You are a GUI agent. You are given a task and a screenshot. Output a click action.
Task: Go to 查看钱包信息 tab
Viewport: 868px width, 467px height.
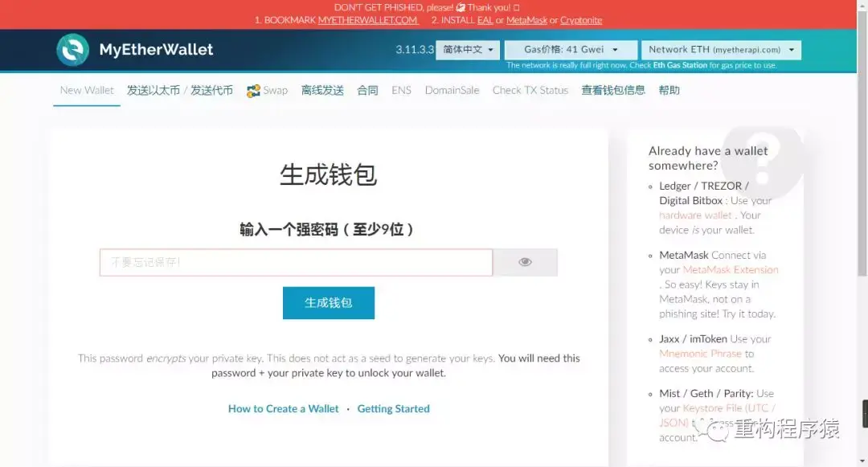tap(613, 90)
